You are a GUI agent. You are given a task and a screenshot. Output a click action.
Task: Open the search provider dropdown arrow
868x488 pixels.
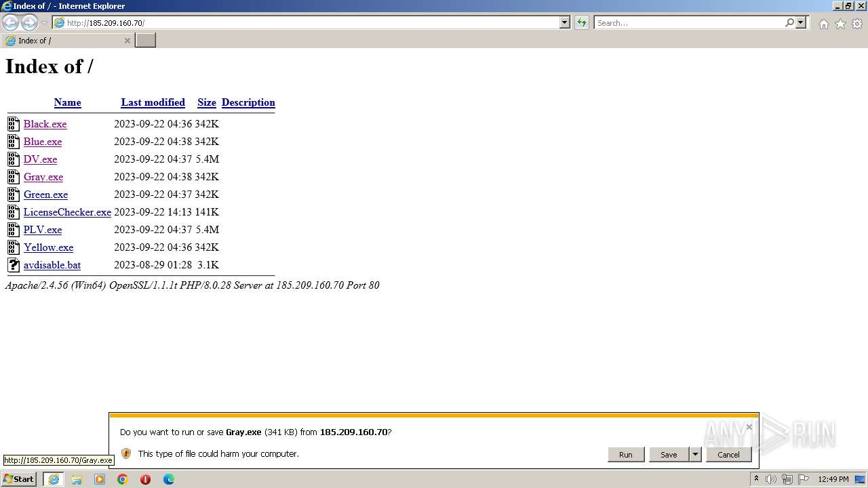click(801, 22)
